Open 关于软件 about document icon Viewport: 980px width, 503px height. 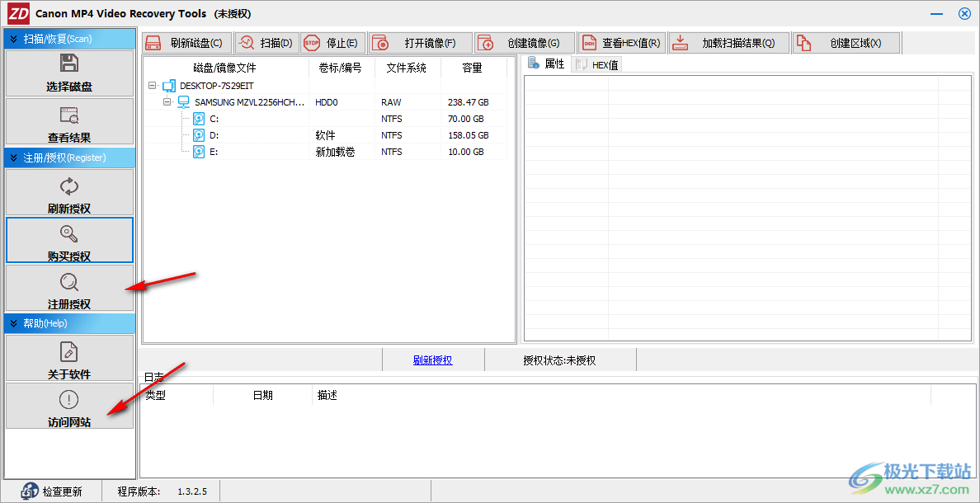click(68, 352)
